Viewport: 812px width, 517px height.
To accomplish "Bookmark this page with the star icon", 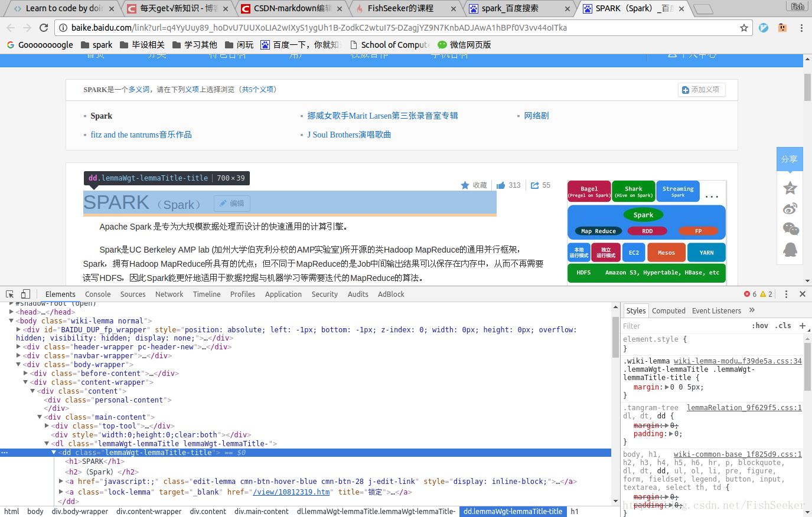I will (x=744, y=28).
